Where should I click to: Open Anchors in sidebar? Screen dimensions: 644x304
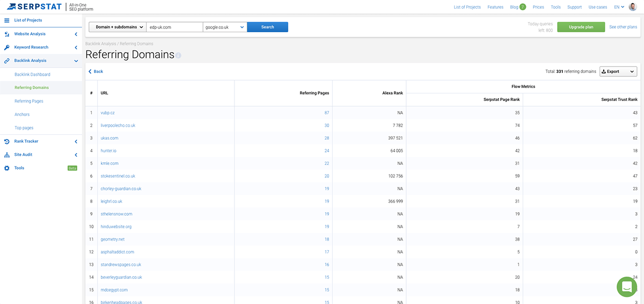(22, 114)
